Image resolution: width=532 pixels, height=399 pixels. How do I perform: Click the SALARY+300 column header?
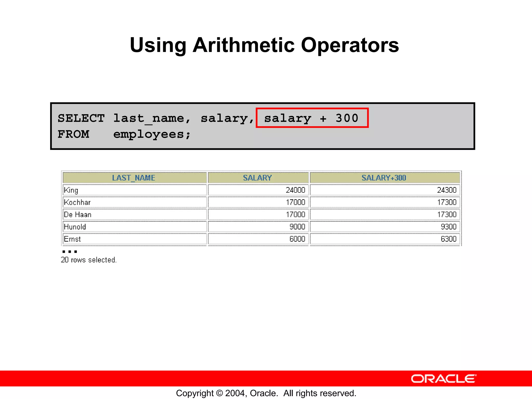384,178
